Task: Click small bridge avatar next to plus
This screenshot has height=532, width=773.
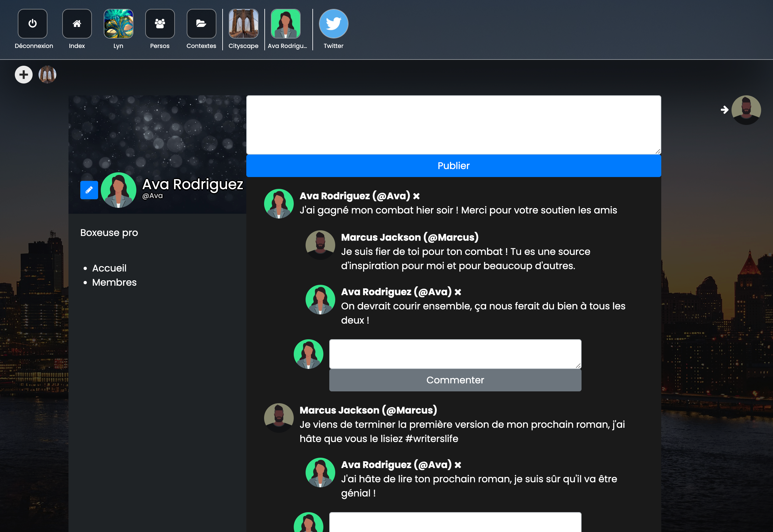Action: pyautogui.click(x=47, y=75)
